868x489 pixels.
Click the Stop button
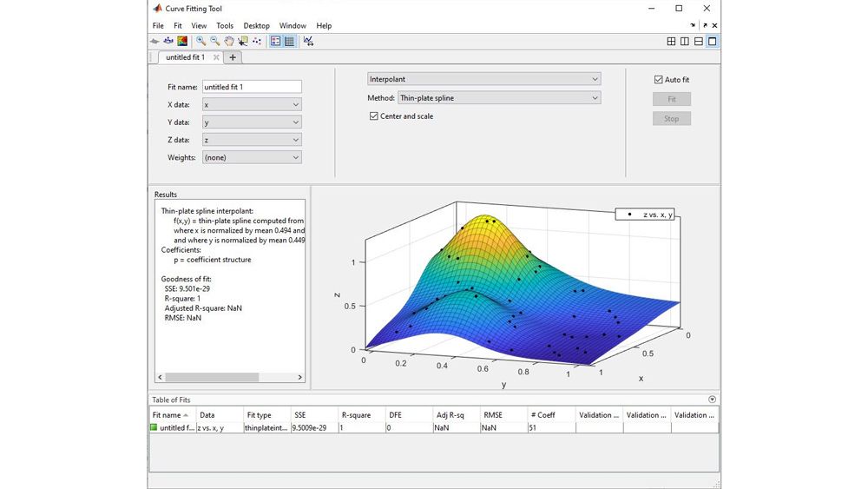click(x=671, y=118)
